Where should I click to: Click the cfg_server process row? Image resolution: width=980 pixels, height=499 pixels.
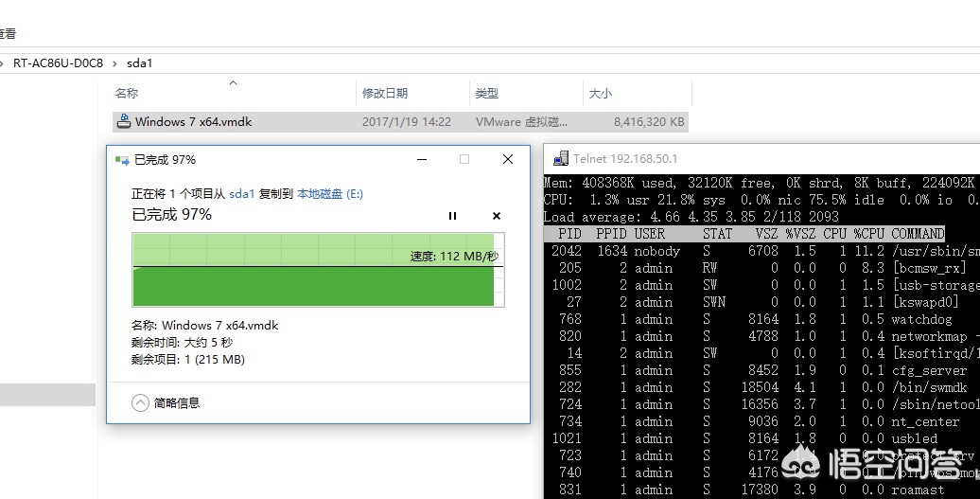[761, 370]
